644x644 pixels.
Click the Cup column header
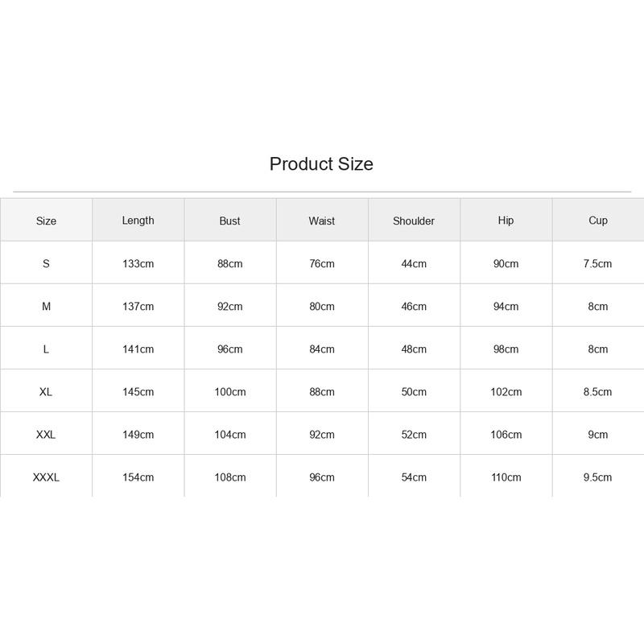[597, 221]
